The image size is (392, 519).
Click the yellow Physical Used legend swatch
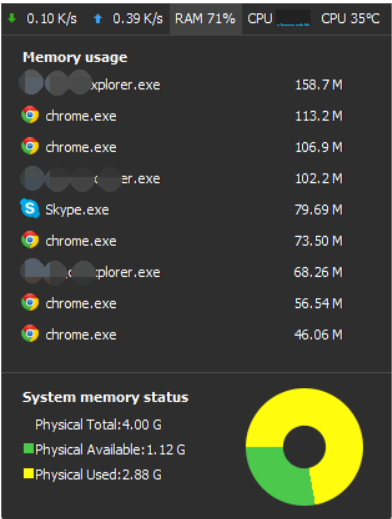(29, 474)
